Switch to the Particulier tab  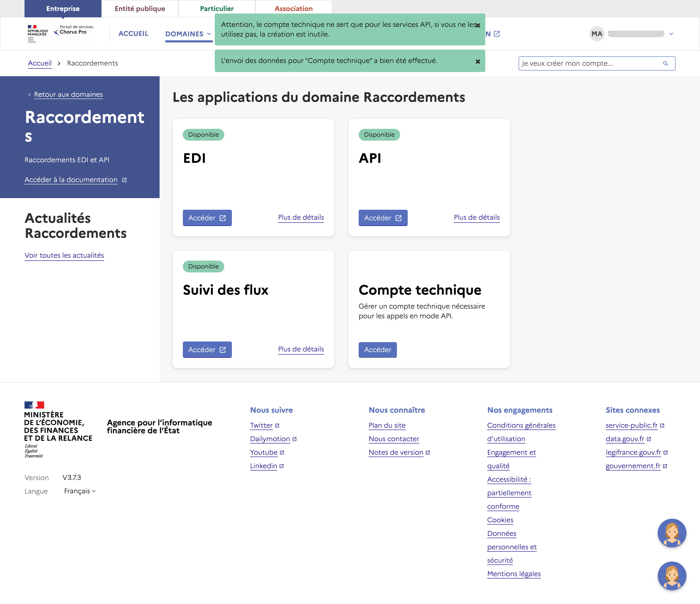[217, 8]
